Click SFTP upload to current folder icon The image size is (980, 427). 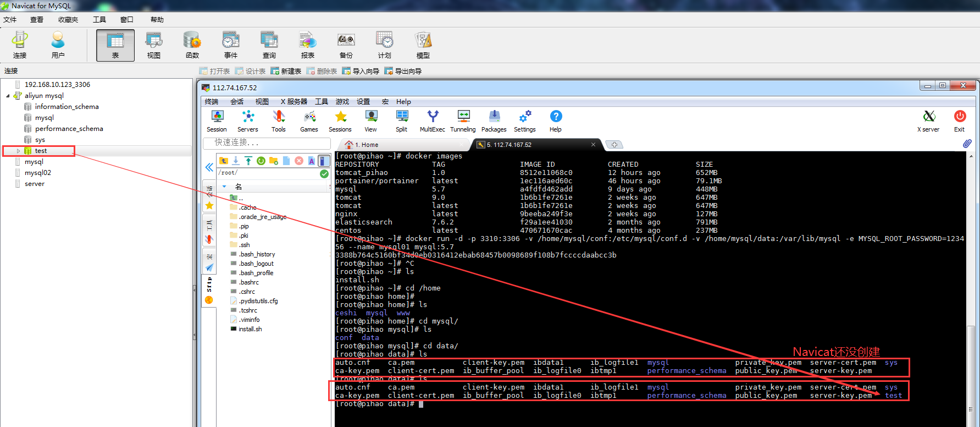pos(248,161)
